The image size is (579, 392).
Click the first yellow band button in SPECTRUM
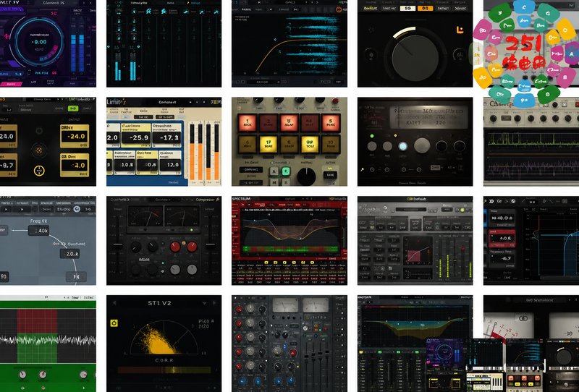click(266, 263)
